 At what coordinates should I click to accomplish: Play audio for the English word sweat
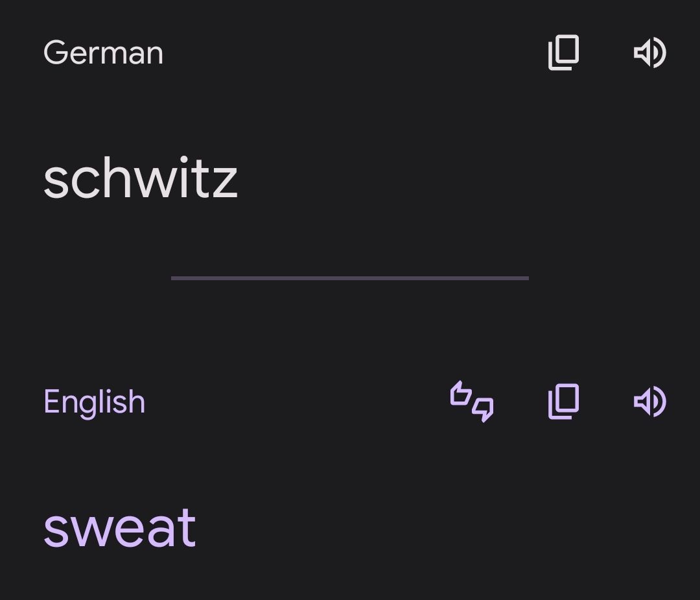(650, 402)
